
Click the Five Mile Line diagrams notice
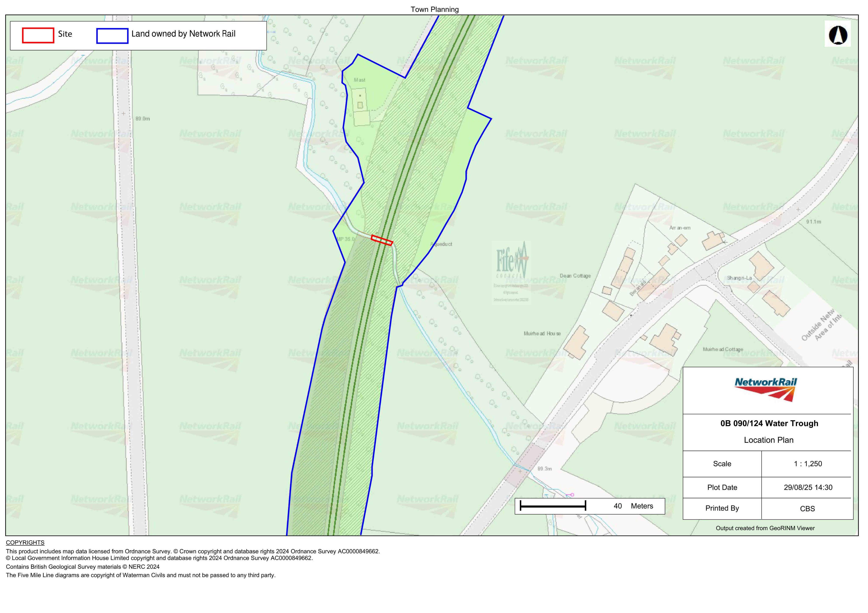141,575
